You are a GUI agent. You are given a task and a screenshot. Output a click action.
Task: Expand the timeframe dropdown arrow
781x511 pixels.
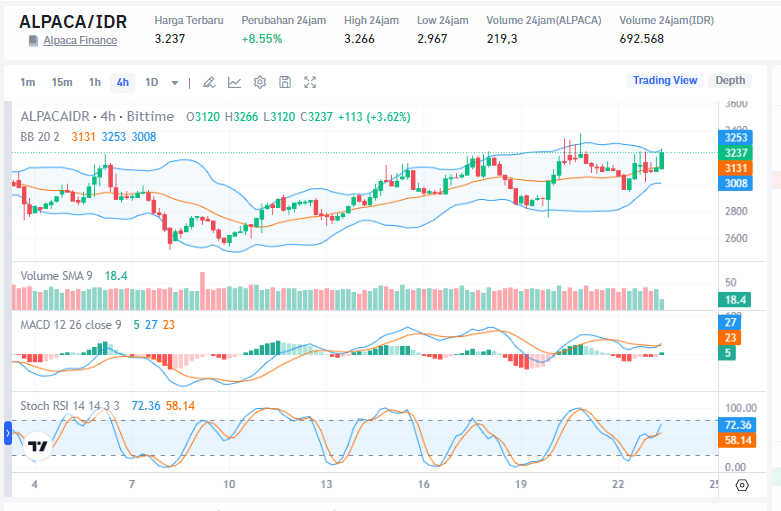pos(175,83)
